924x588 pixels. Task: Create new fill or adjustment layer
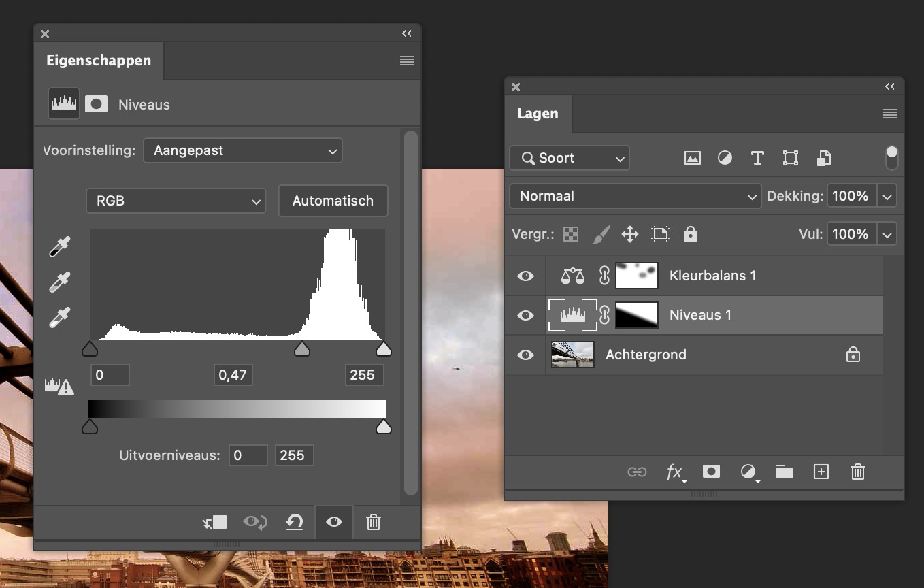tap(748, 472)
